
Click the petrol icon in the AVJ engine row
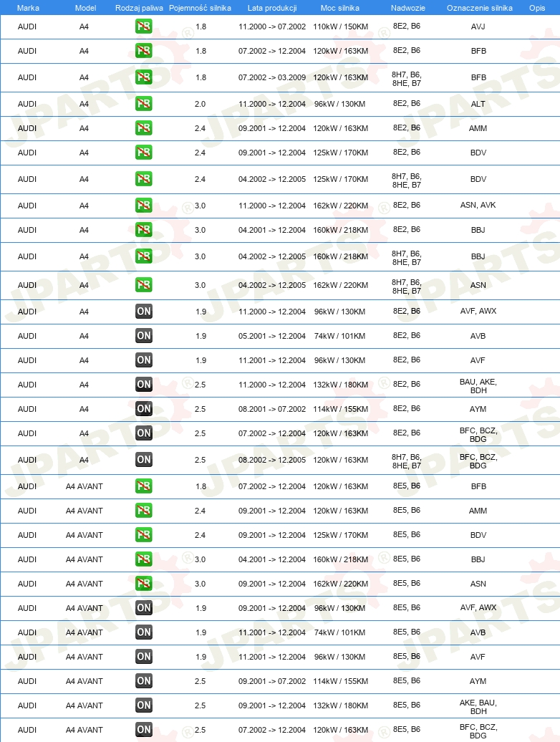(144, 26)
